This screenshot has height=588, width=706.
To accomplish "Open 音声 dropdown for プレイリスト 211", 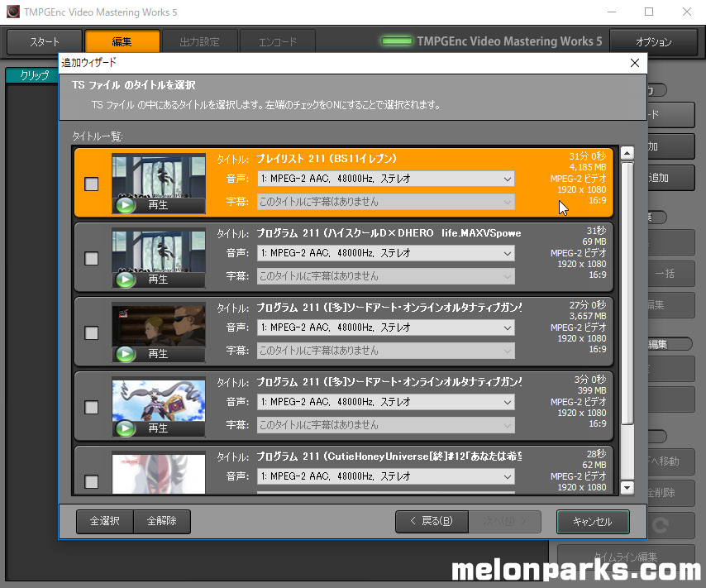I will (386, 179).
